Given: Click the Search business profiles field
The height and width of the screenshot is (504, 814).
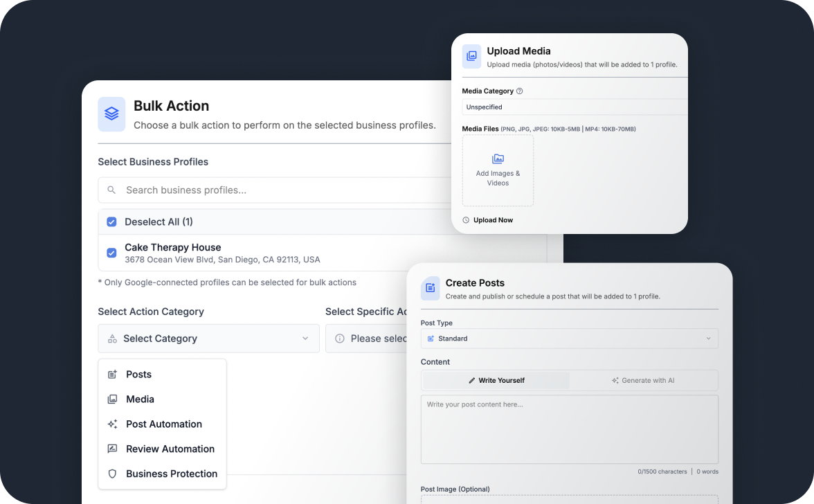Looking at the screenshot, I should click(x=275, y=190).
